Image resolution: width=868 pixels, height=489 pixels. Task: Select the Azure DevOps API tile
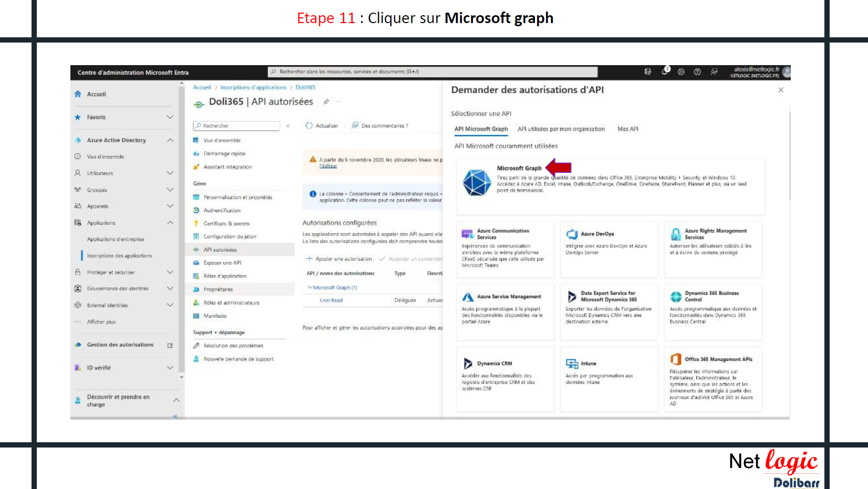tap(608, 249)
